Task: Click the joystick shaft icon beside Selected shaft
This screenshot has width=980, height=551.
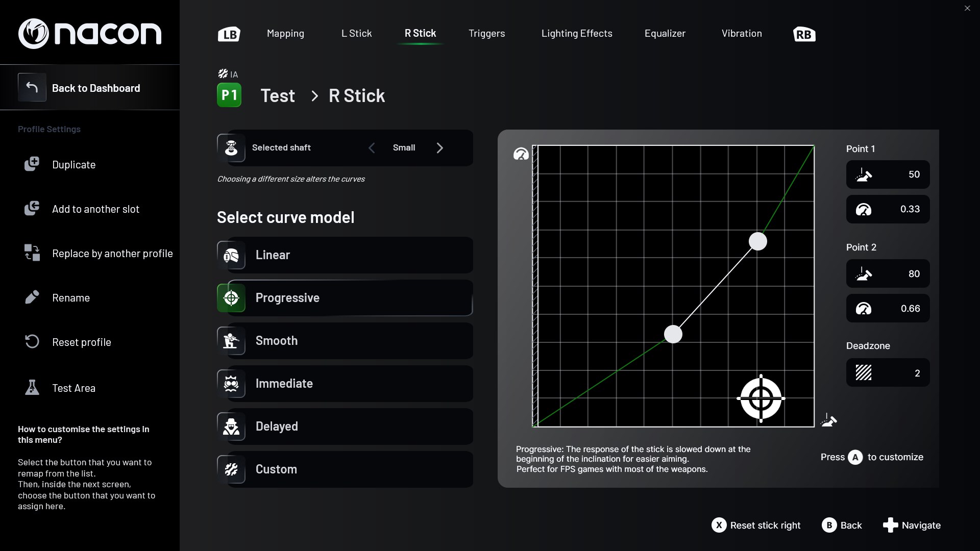Action: point(232,148)
